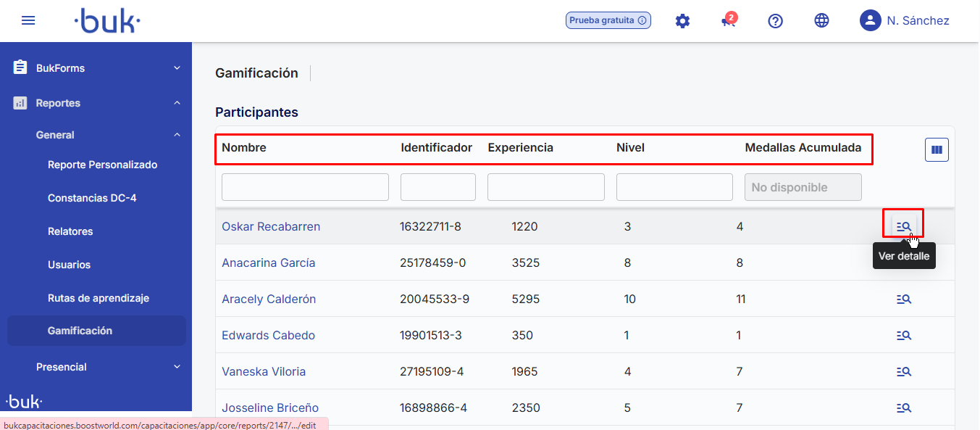Viewport: 980px width, 430px height.
Task: Click the column selector icon
Action: click(937, 150)
